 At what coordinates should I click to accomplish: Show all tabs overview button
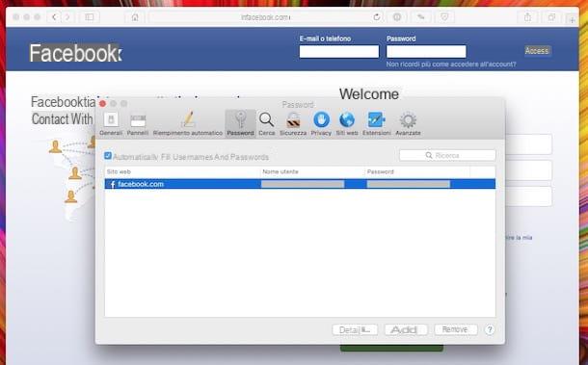pos(551,17)
